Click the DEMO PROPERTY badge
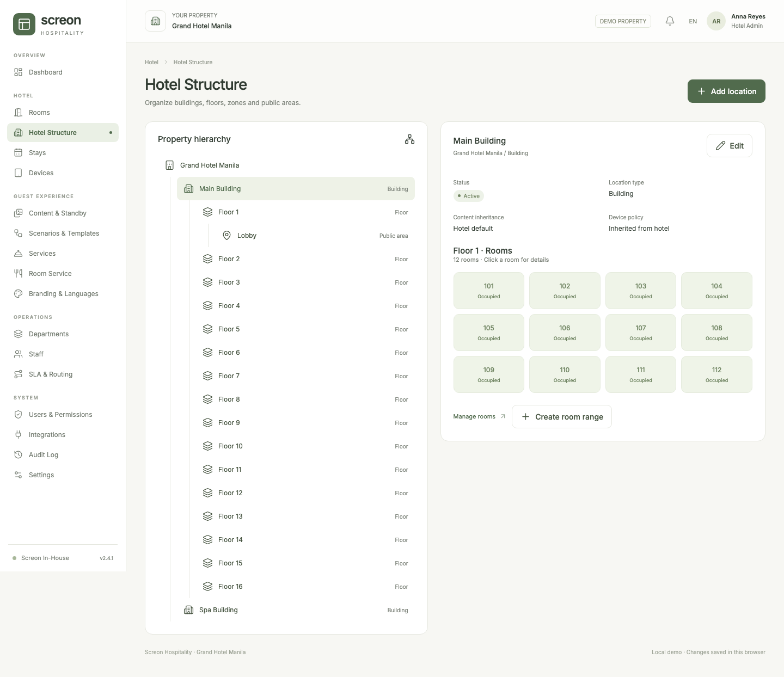The image size is (784, 677). coord(623,21)
